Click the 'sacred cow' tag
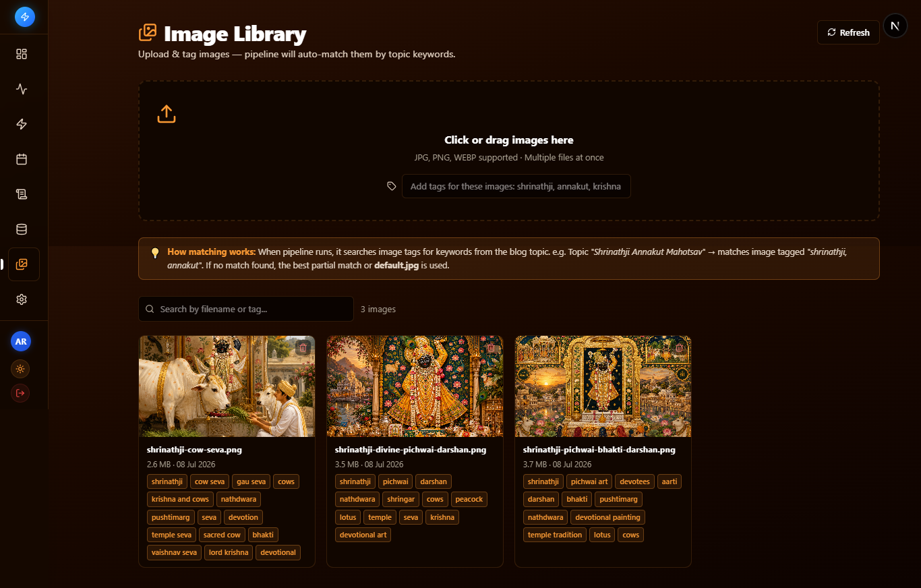The width and height of the screenshot is (921, 588). 222,535
